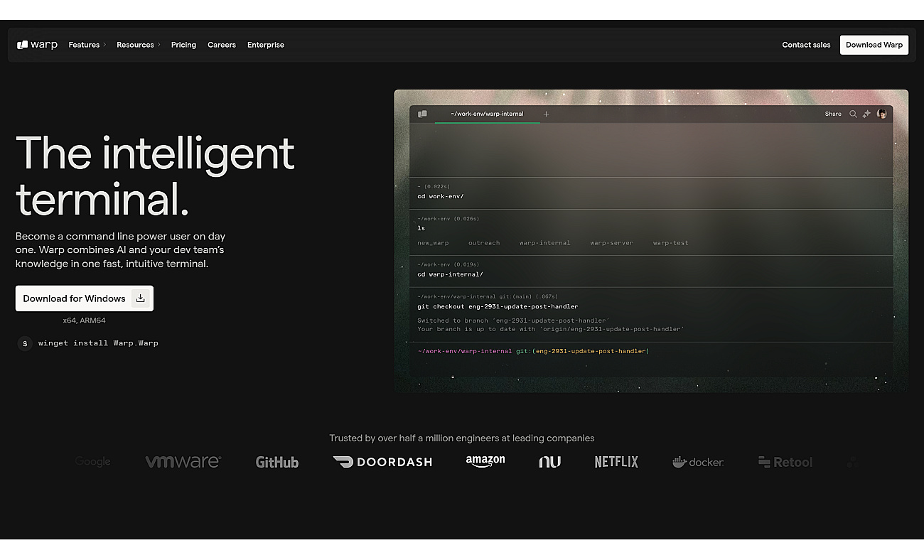The height and width of the screenshot is (560, 924).
Task: Open the terminal search icon
Action: pyautogui.click(x=853, y=114)
